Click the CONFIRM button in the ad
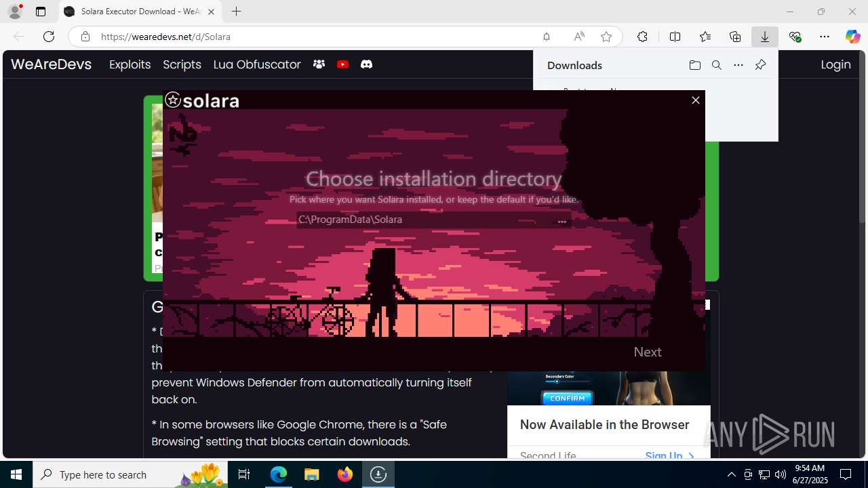Image resolution: width=868 pixels, height=488 pixels. click(568, 398)
